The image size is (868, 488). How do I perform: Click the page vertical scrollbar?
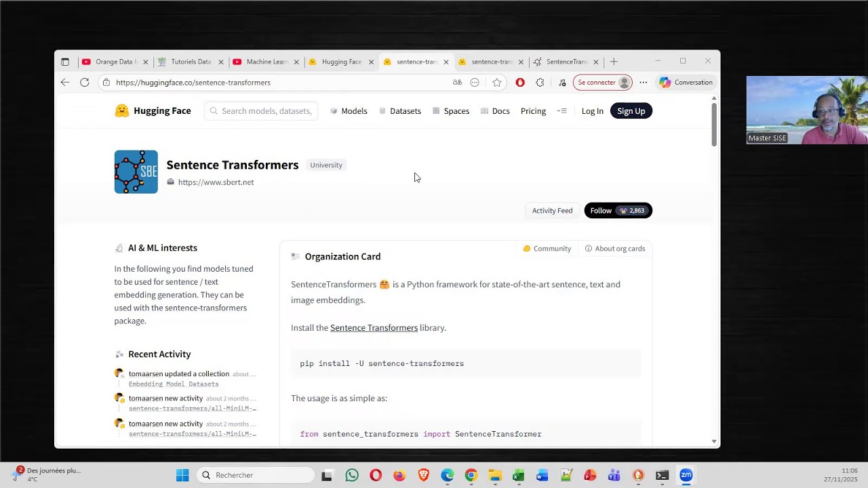714,125
